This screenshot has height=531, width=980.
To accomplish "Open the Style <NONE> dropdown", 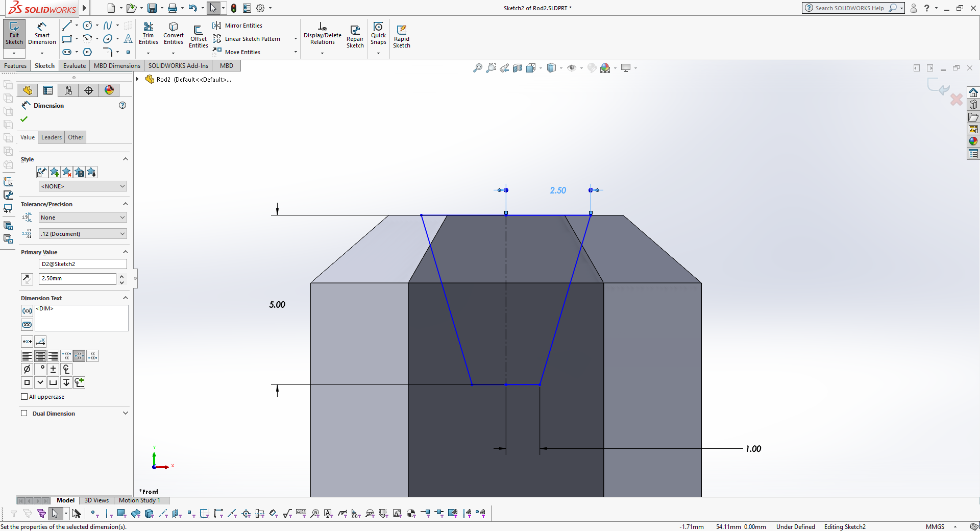I will coord(83,186).
